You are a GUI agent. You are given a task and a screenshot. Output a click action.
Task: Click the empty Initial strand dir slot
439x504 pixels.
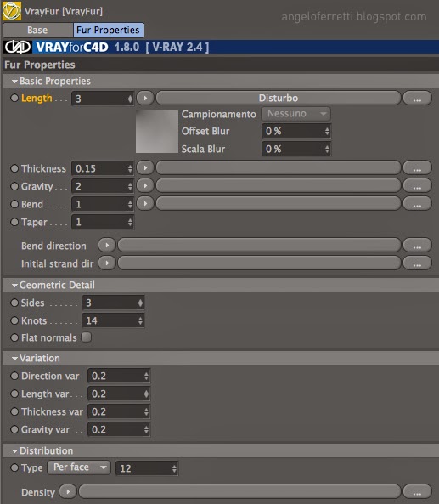tap(259, 263)
